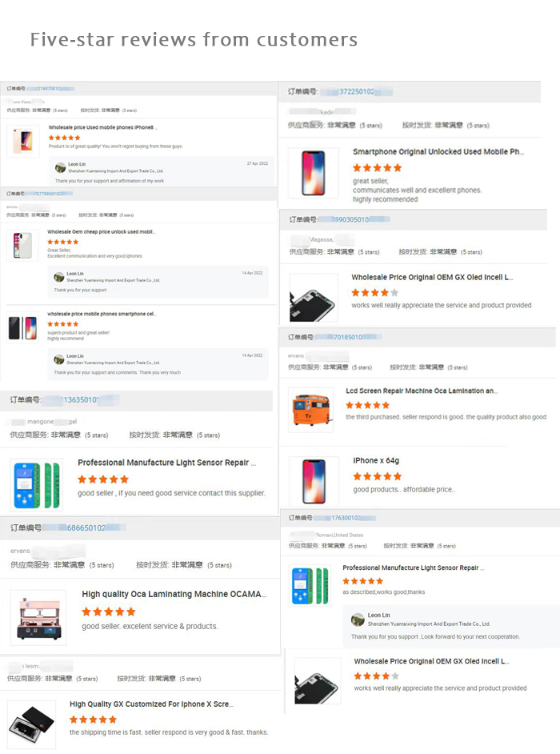Screen dimensions: 560x754
Task: Open 'Smartphone Original Unlocked Used Mobile Ph' title
Action: click(x=438, y=151)
